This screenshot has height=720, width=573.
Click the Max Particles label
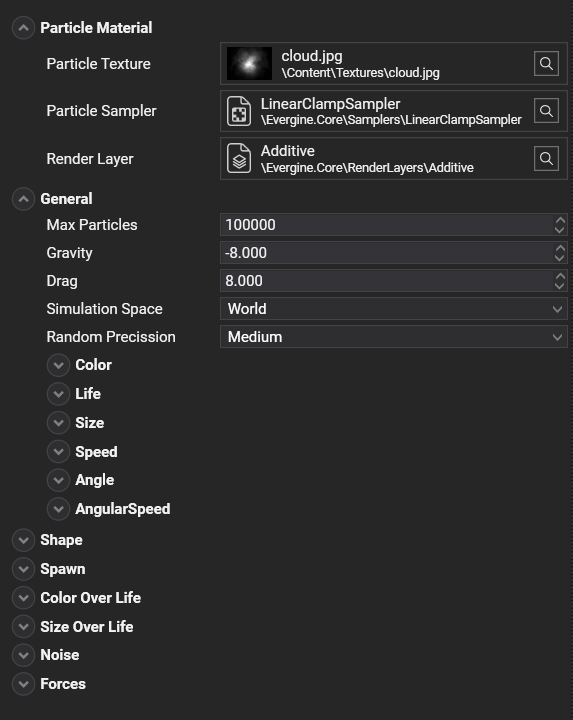(x=92, y=225)
